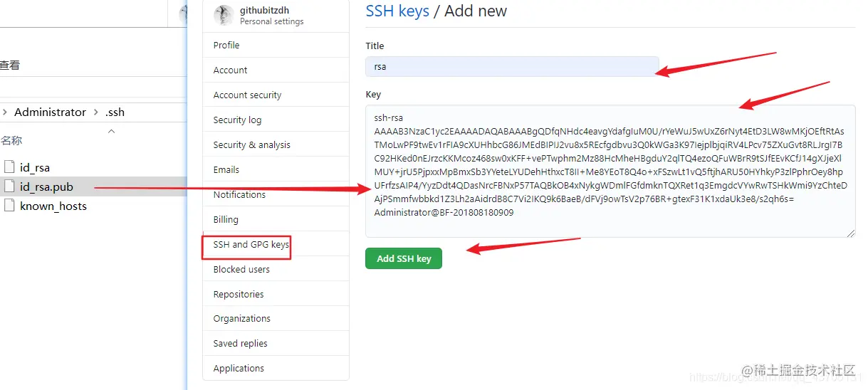This screenshot has width=868, height=390.
Task: Click the githubitzdh profile avatar
Action: [x=224, y=15]
